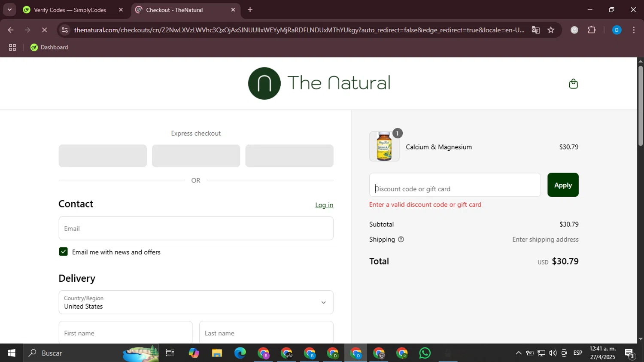The image size is (644, 362).
Task: Open tab search dropdown arrow
Action: coord(9,9)
